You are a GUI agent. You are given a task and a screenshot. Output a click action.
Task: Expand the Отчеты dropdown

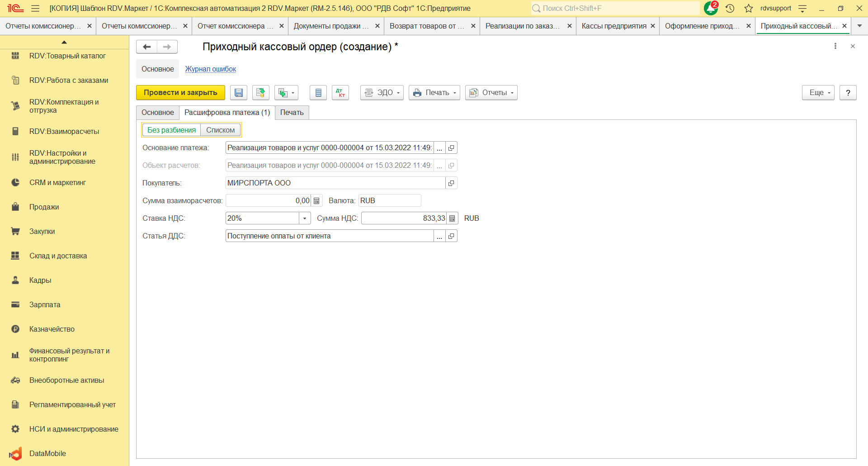(491, 93)
